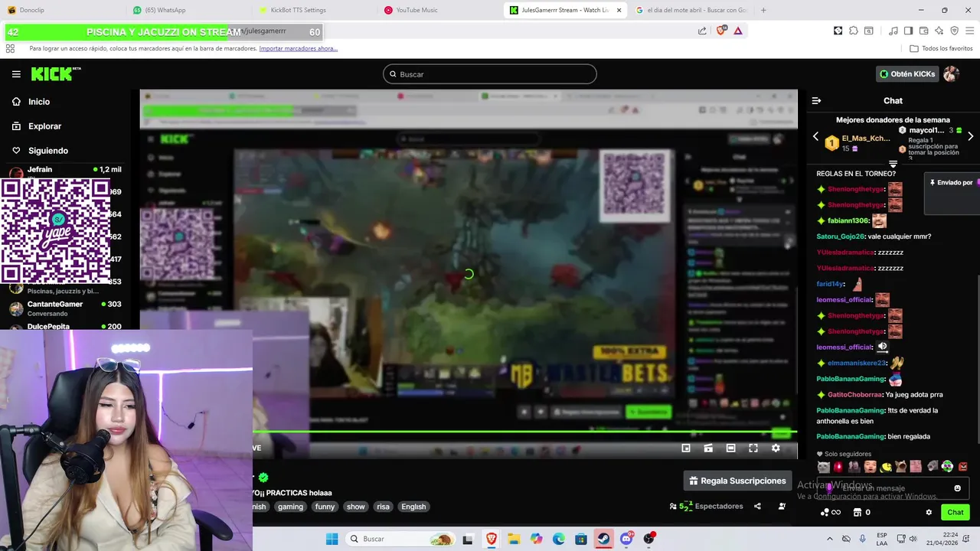The width and height of the screenshot is (980, 551).
Task: Switch to the YouTube Music tab
Action: tap(416, 10)
